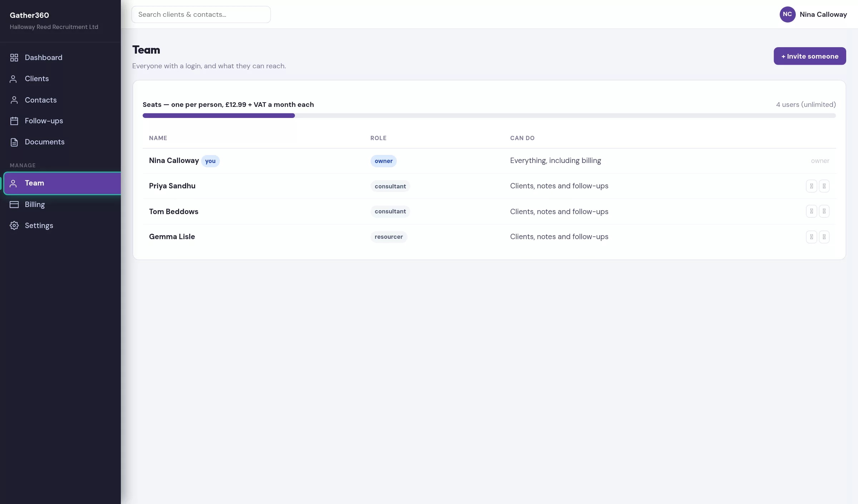
Task: Click right action button in Priya Sandhu row
Action: pyautogui.click(x=824, y=186)
